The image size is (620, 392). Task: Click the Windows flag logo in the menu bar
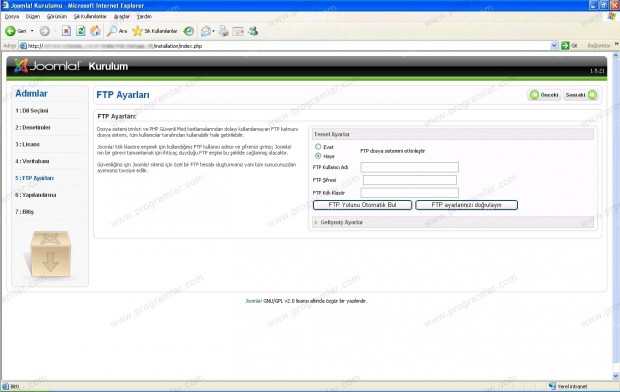tap(612, 16)
